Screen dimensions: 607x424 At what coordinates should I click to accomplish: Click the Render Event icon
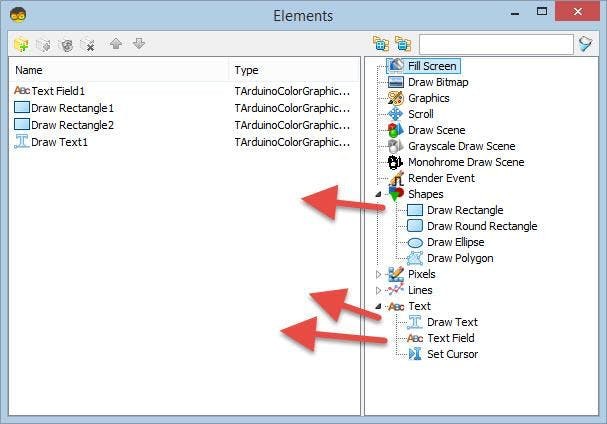pos(396,178)
